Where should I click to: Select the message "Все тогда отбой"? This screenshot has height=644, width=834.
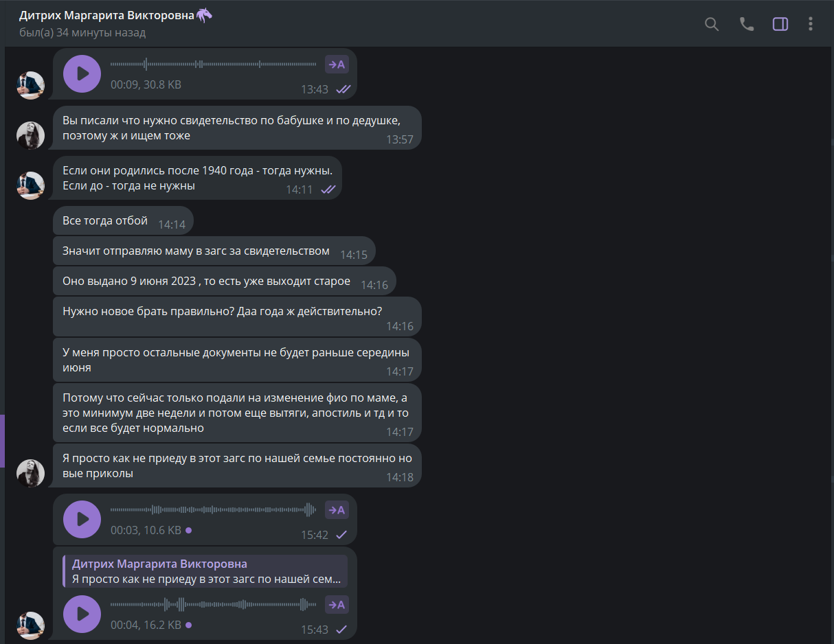123,221
